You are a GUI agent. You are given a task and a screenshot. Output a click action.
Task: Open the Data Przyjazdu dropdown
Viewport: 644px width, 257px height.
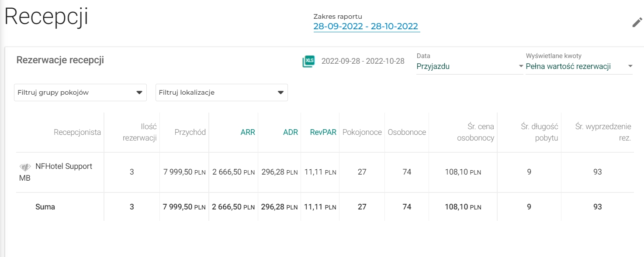470,67
